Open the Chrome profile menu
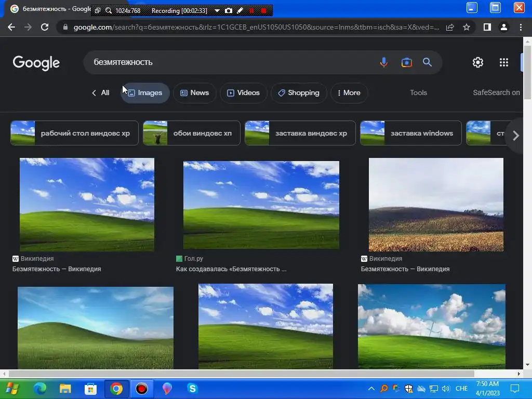 (504, 27)
